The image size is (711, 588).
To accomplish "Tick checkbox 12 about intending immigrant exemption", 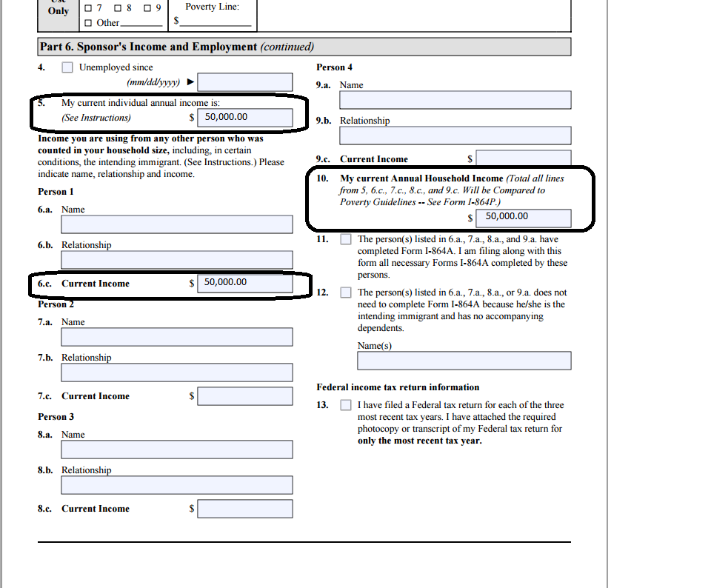I will coord(346,293).
